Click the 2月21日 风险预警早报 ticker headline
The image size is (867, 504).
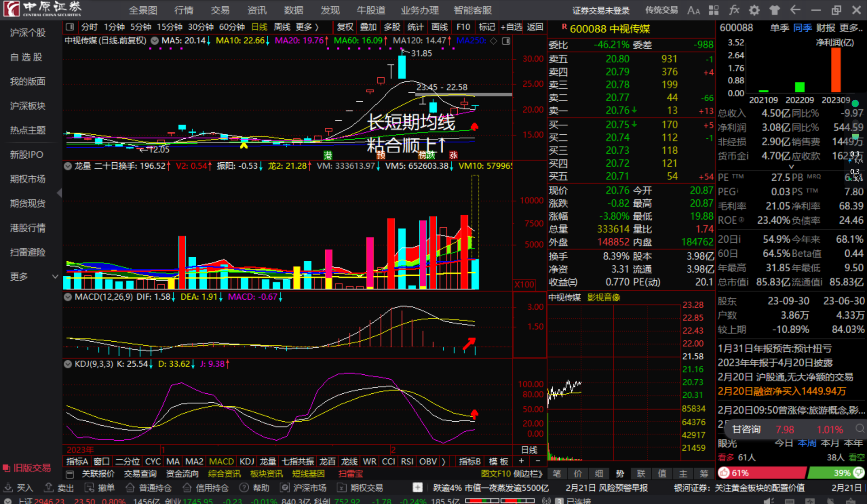coord(606,488)
